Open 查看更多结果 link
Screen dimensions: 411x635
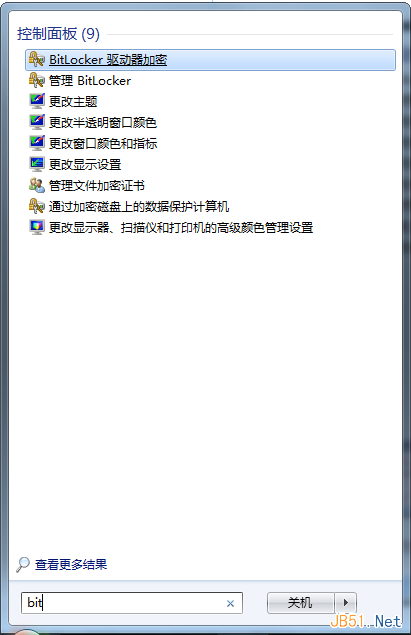pos(71,565)
